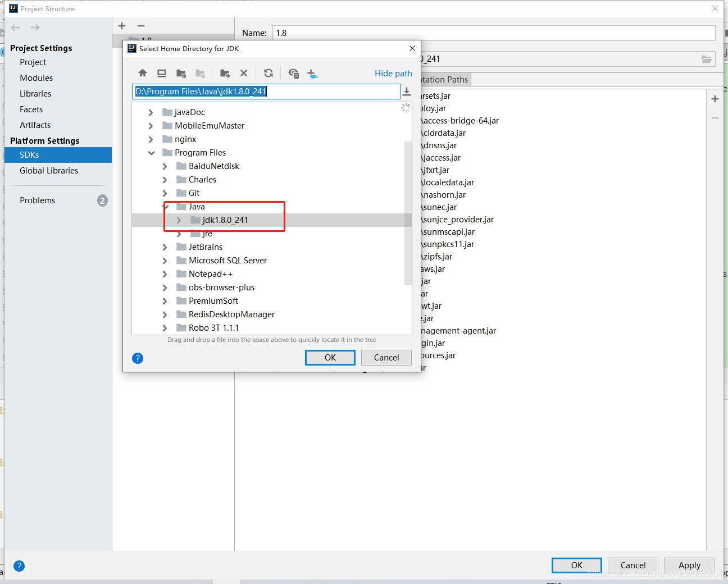Expand obs-browser-plus folder
The width and height of the screenshot is (728, 584).
[165, 288]
